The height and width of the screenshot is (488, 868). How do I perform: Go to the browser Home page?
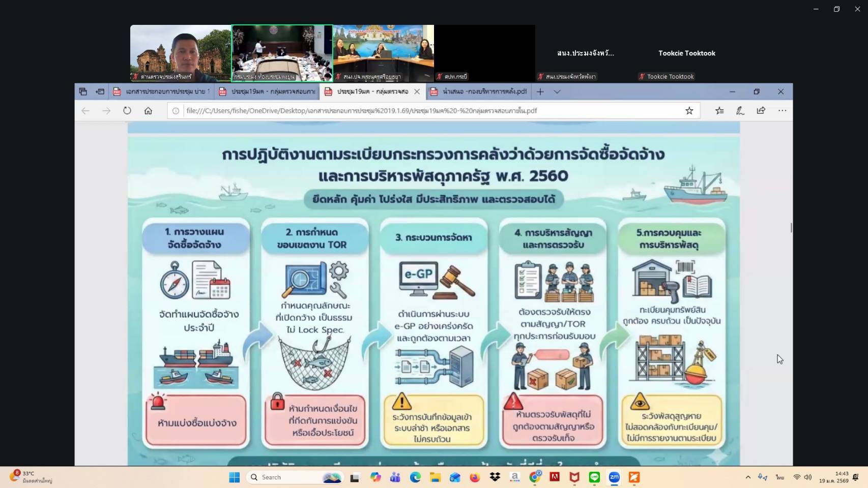148,111
